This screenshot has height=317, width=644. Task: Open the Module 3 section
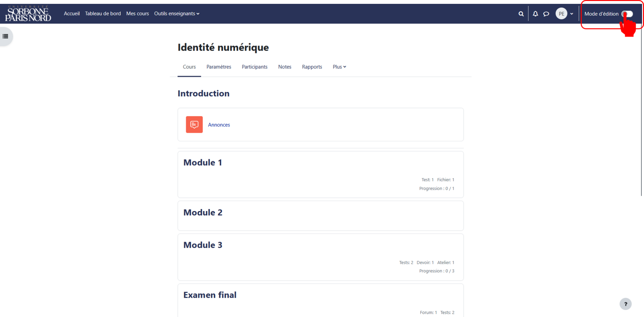coord(203,245)
